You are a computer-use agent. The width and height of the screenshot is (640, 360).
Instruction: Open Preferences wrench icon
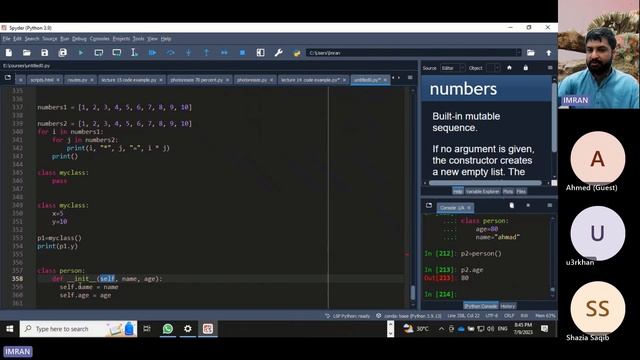278,53
